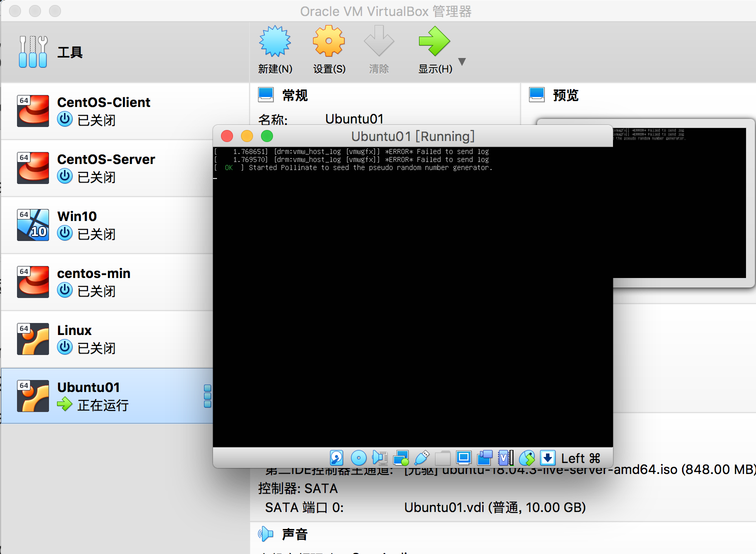This screenshot has height=554, width=756.
Task: Click the Audio section speaker icon
Action: pos(266,534)
